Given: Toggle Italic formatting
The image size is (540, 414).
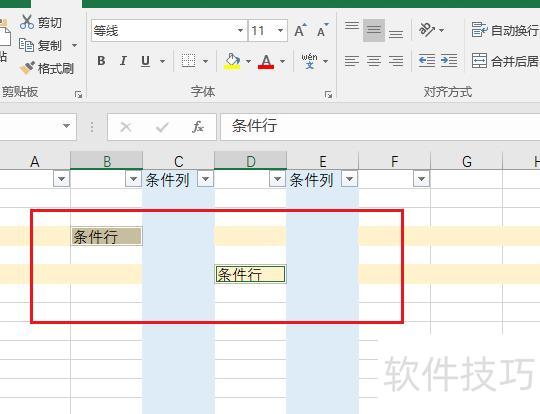Looking at the screenshot, I should coord(123,61).
